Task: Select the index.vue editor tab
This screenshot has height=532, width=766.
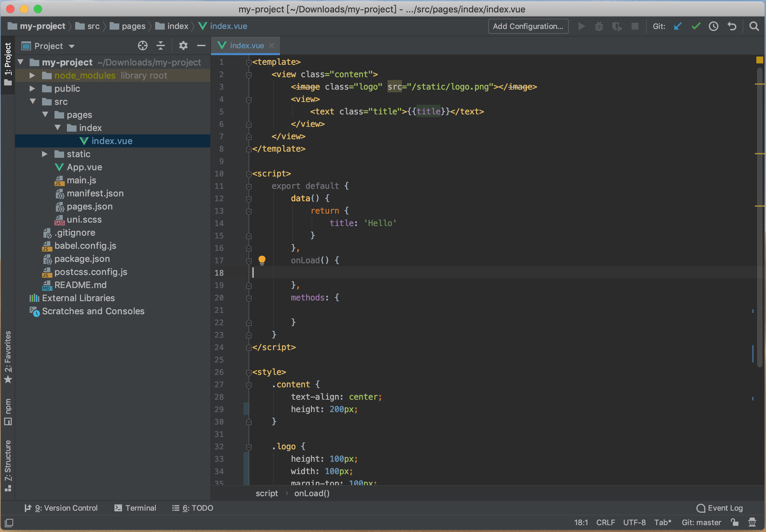Action: point(245,45)
